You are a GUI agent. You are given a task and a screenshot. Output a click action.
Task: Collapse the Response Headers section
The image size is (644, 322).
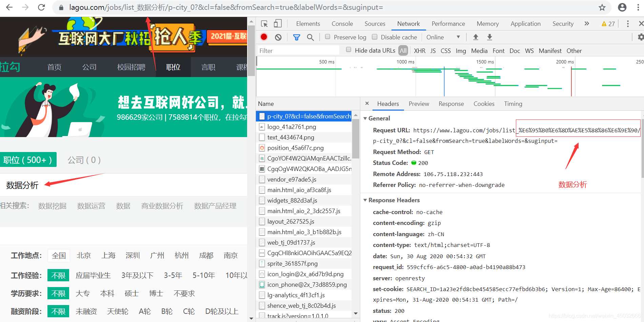[x=365, y=200]
